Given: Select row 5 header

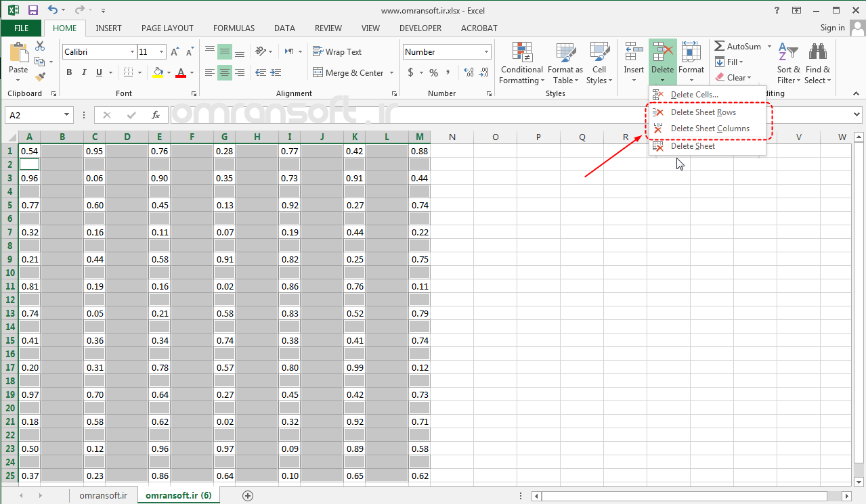Looking at the screenshot, I should pyautogui.click(x=9, y=205).
